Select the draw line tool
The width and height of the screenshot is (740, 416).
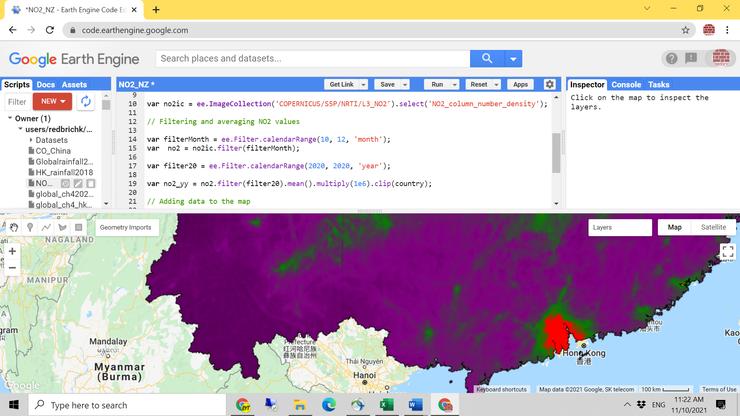pos(47,227)
